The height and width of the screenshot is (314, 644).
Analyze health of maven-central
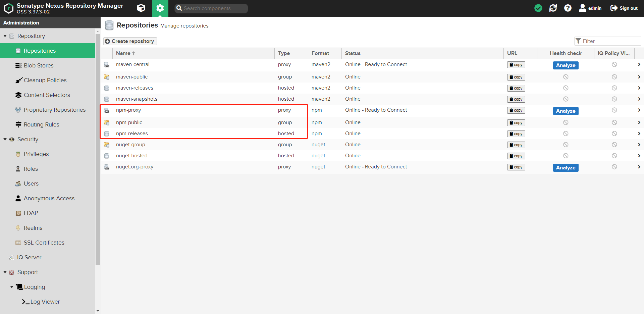[x=566, y=65]
